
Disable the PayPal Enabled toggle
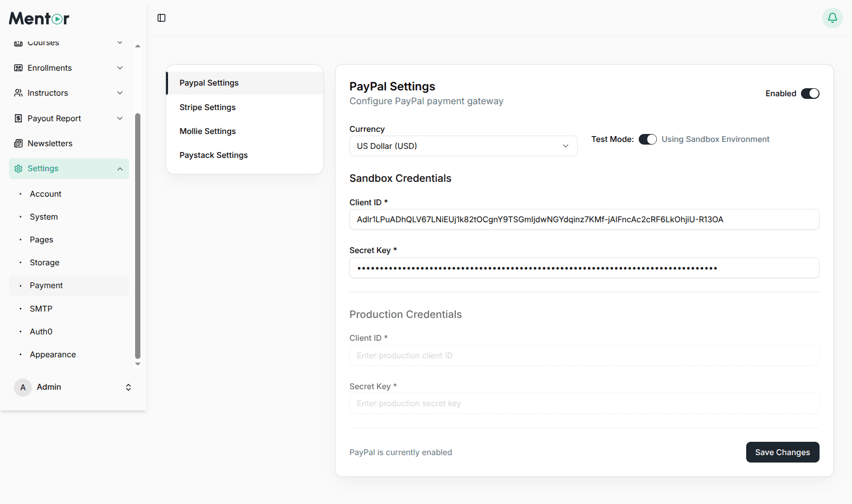point(810,93)
